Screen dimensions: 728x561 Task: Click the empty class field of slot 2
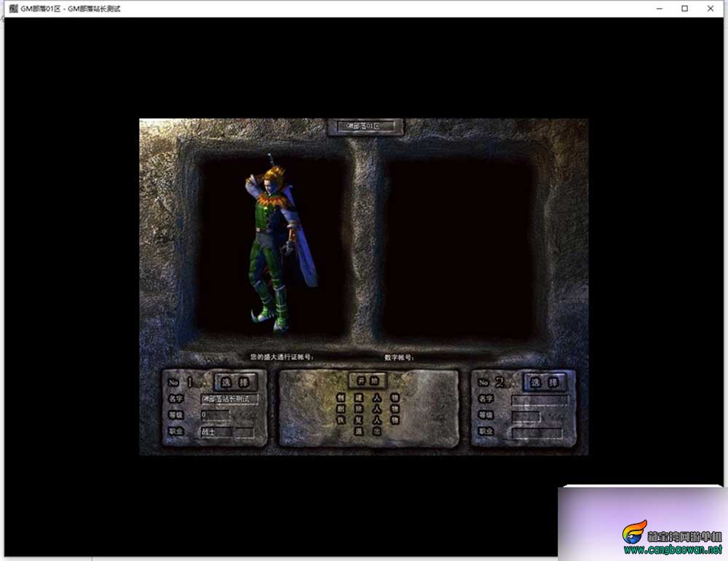tap(537, 433)
